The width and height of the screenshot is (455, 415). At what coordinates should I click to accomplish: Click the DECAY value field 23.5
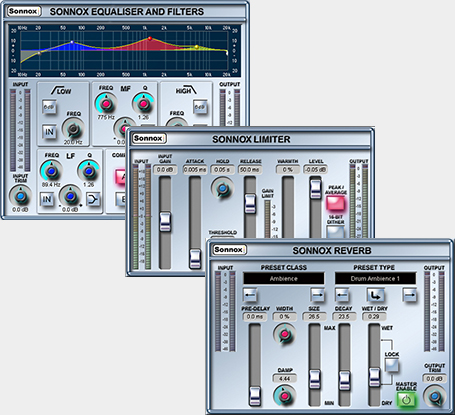[x=344, y=317]
